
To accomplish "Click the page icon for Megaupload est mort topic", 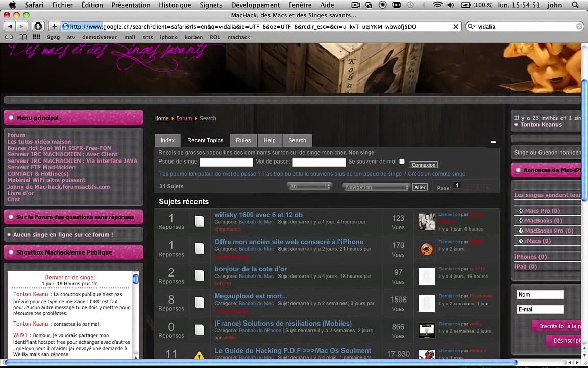I will click(x=200, y=303).
